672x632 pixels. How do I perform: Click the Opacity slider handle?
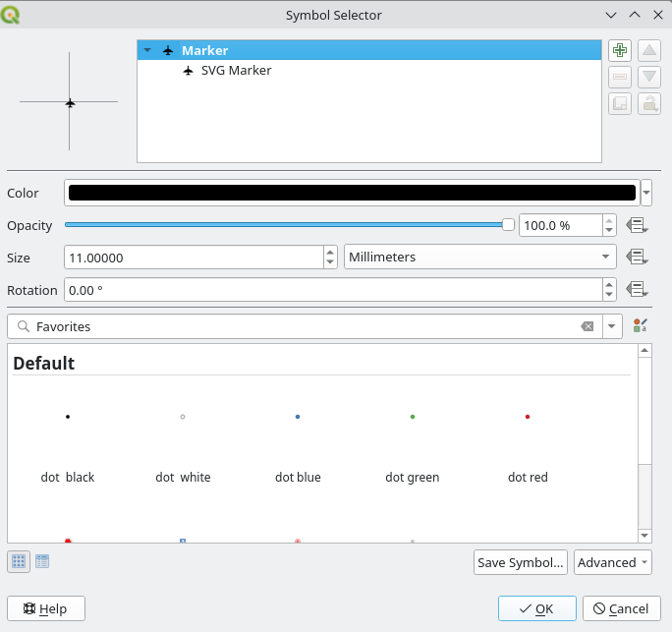pos(508,225)
